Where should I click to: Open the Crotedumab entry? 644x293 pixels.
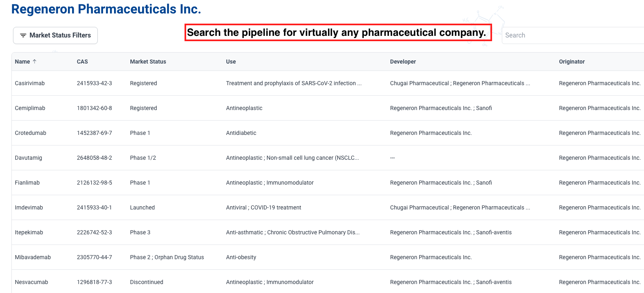31,133
